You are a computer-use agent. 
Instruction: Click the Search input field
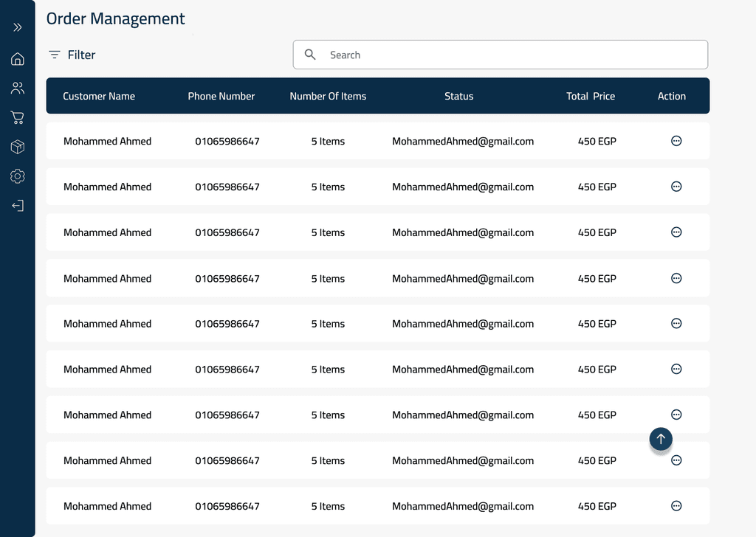[x=509, y=55]
